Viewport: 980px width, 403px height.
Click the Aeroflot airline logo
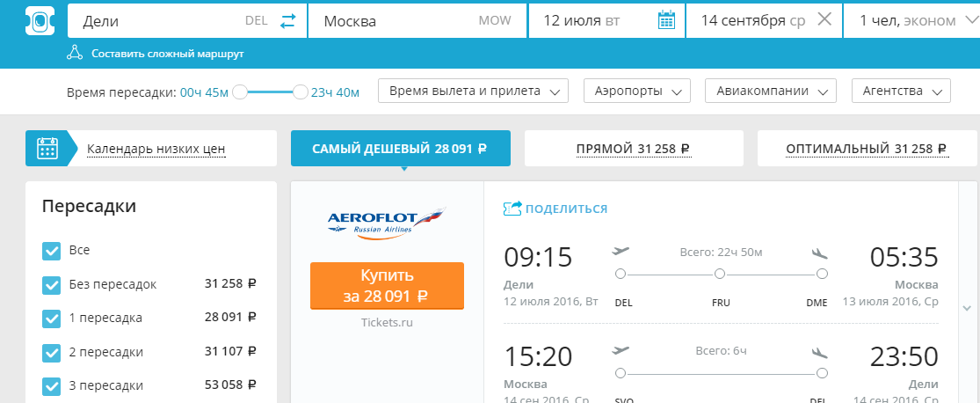click(387, 220)
